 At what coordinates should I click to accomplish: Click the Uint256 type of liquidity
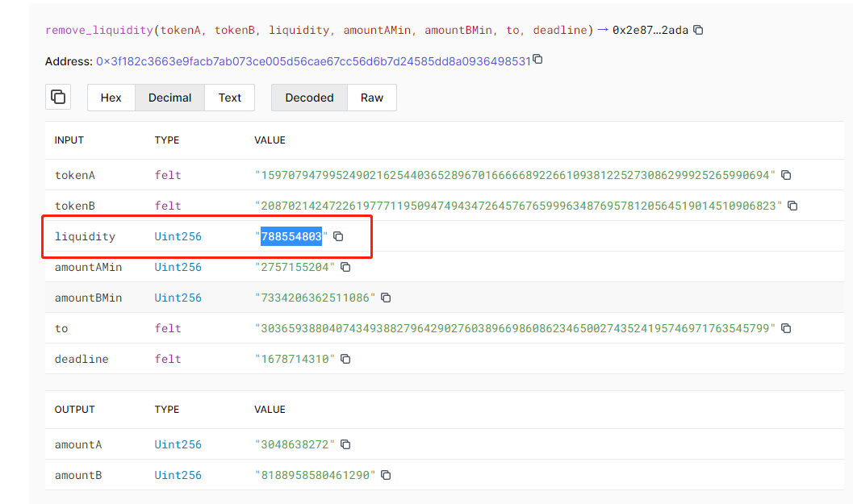pos(178,236)
